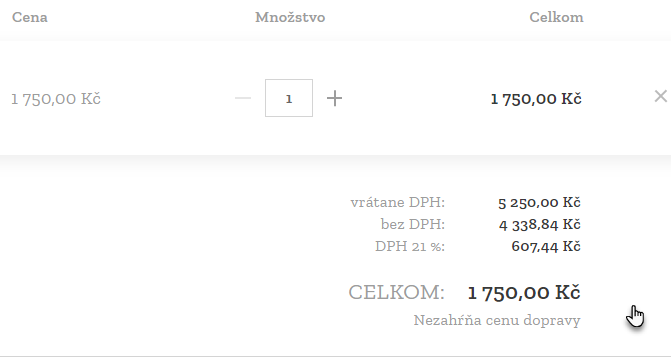Increase quantity with the plus icon
This screenshot has height=361, width=671.
[334, 98]
